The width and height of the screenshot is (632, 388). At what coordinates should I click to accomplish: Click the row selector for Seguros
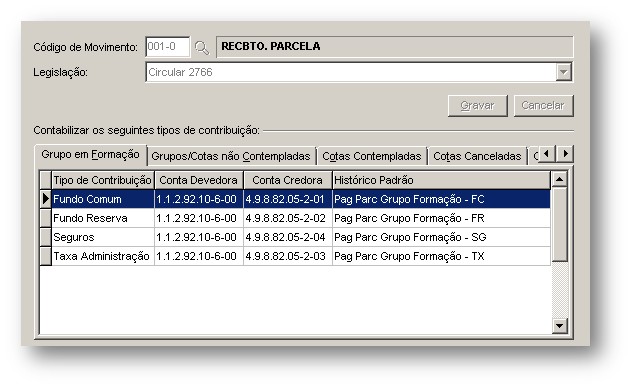click(x=46, y=237)
